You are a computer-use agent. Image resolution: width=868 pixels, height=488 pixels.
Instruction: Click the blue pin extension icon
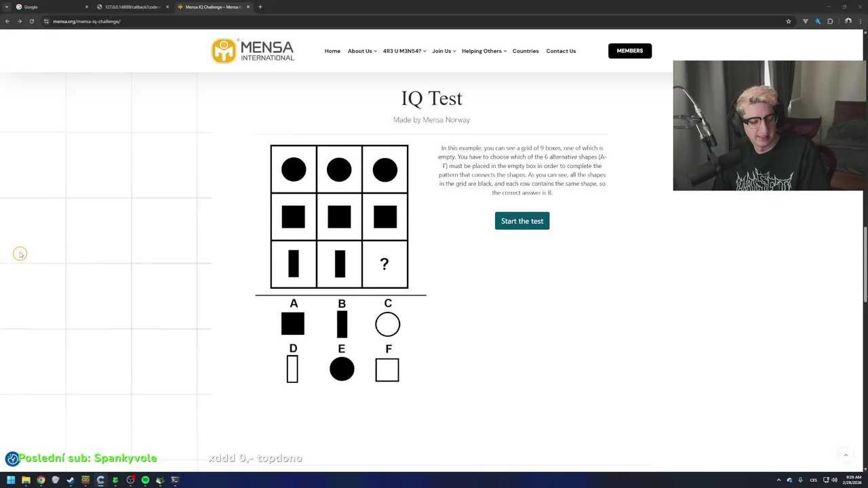click(818, 21)
